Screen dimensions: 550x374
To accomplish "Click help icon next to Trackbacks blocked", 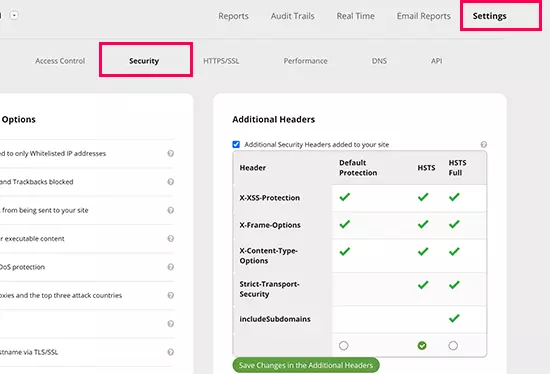I will tap(170, 182).
